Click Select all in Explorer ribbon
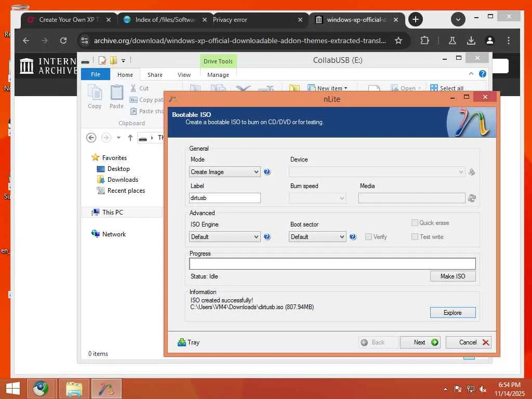This screenshot has height=399, width=532. click(x=446, y=88)
